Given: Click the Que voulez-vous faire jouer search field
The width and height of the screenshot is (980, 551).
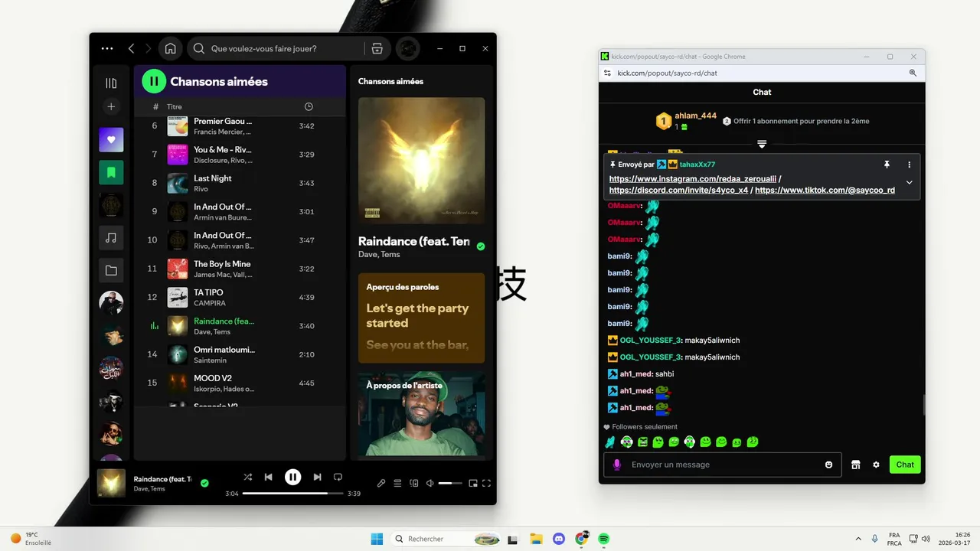Looking at the screenshot, I should point(276,48).
